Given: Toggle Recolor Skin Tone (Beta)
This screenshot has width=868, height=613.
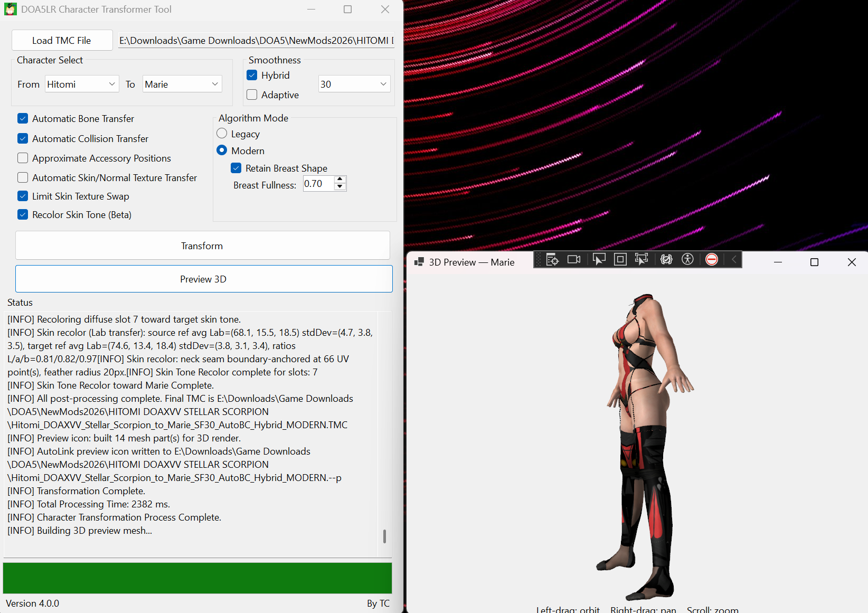Looking at the screenshot, I should [x=23, y=214].
